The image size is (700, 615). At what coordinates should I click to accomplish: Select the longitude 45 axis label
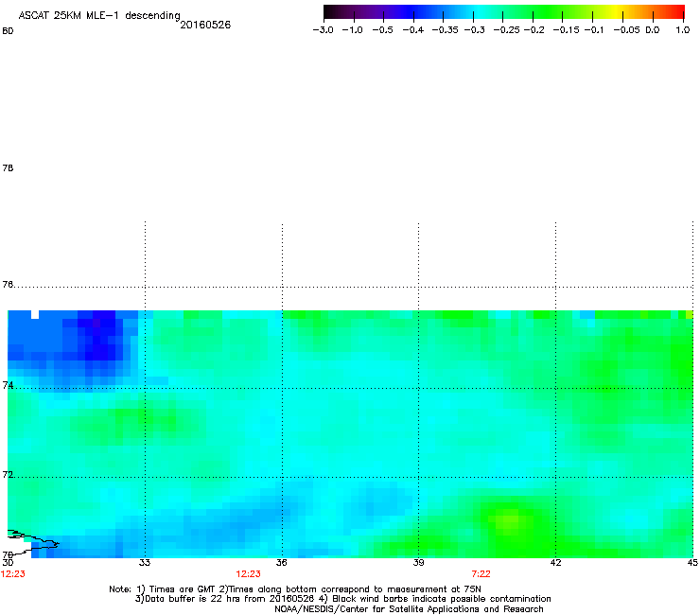692,563
